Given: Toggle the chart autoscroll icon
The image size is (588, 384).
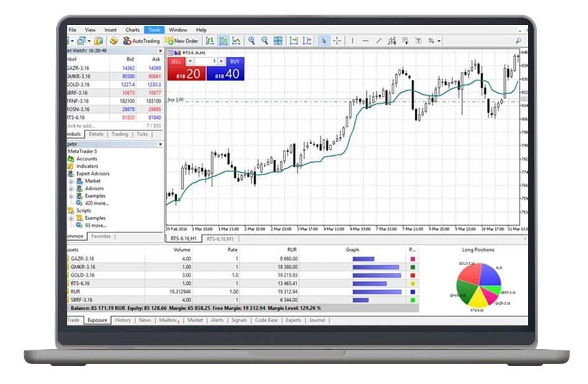Looking at the screenshot, I should 294,41.
